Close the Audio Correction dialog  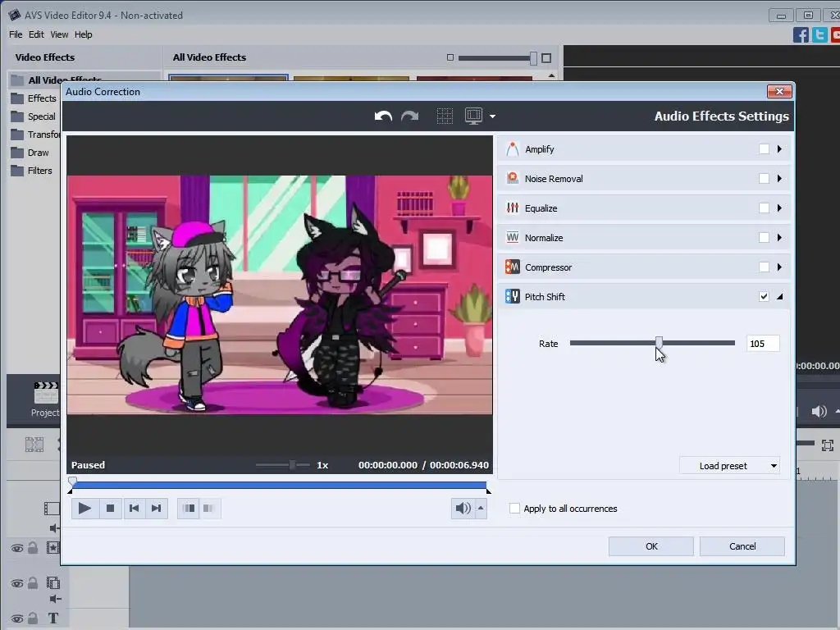(x=779, y=92)
